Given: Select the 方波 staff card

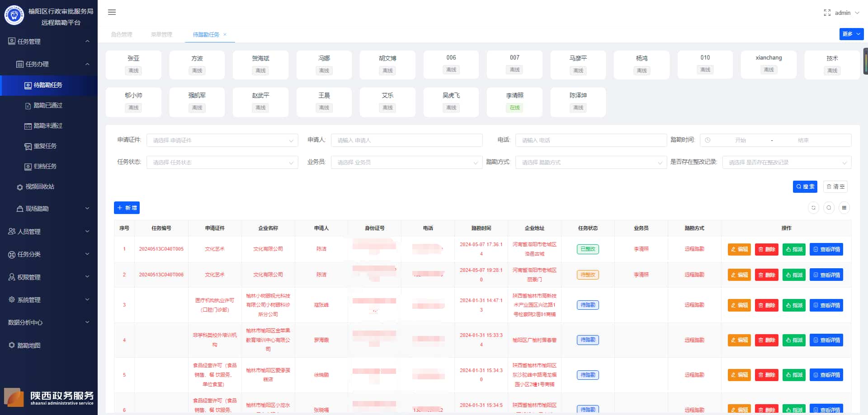Looking at the screenshot, I should pos(197,65).
